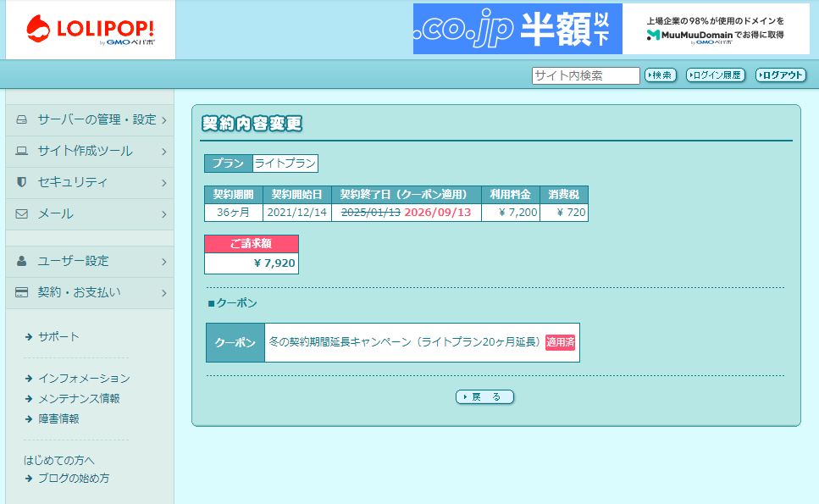This screenshot has width=819, height=504.
Task: Focus the サイト内検索 input field
Action: point(585,75)
